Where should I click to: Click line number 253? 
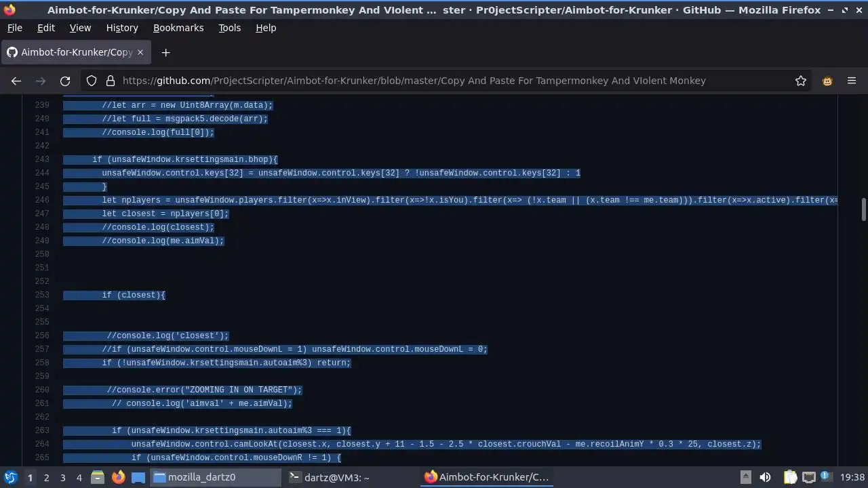click(41, 295)
